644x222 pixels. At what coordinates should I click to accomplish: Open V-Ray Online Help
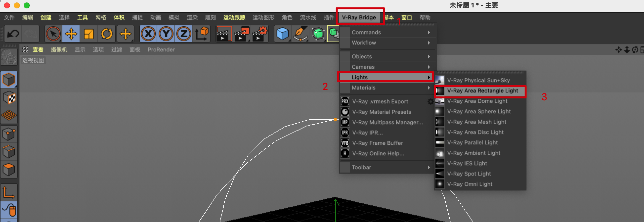[387, 154]
